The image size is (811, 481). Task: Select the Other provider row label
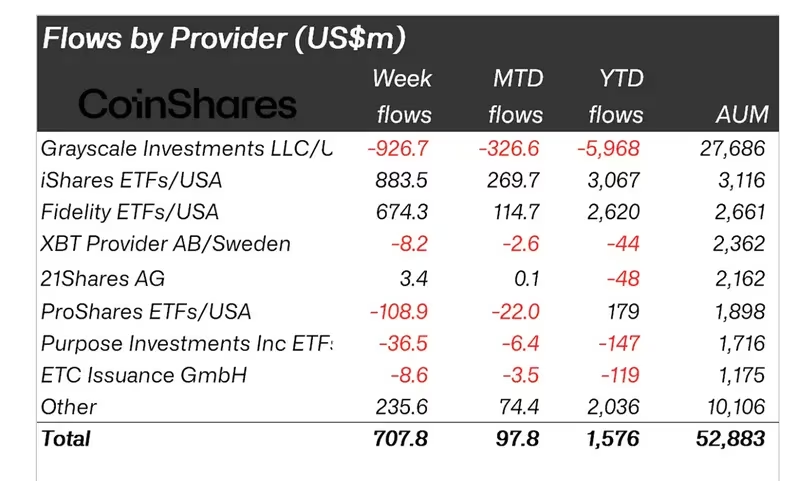point(69,406)
